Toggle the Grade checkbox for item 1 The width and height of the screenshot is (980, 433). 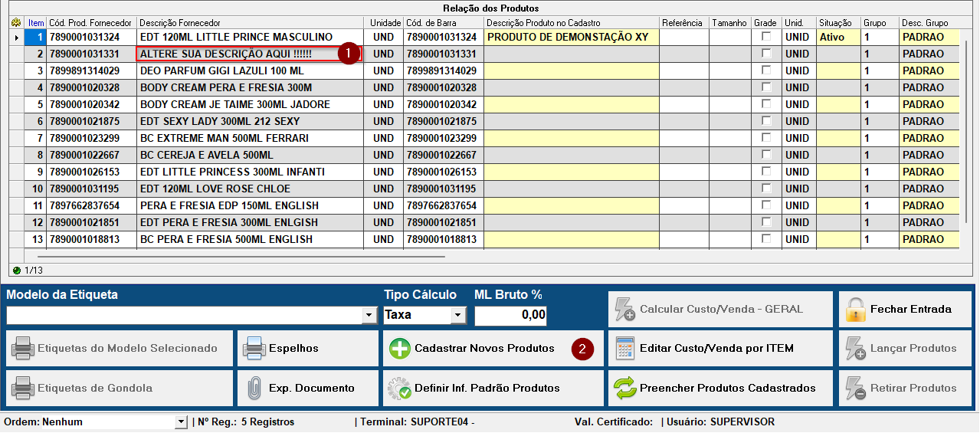[x=765, y=37]
